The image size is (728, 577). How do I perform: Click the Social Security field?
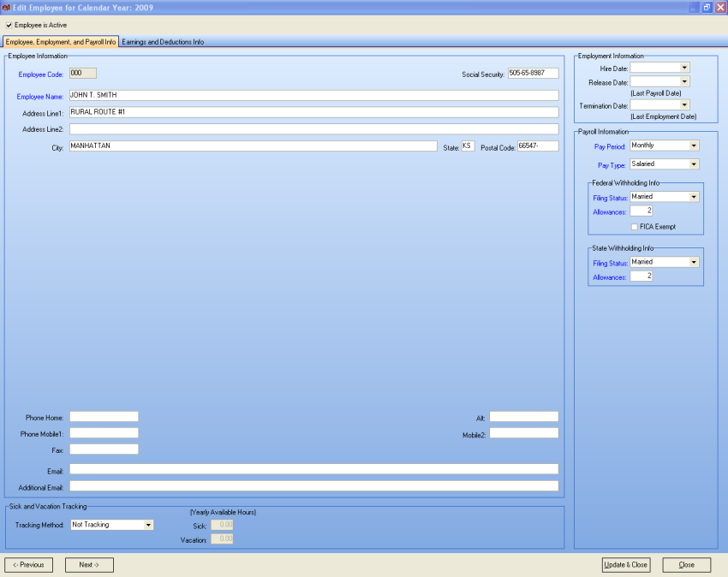533,74
